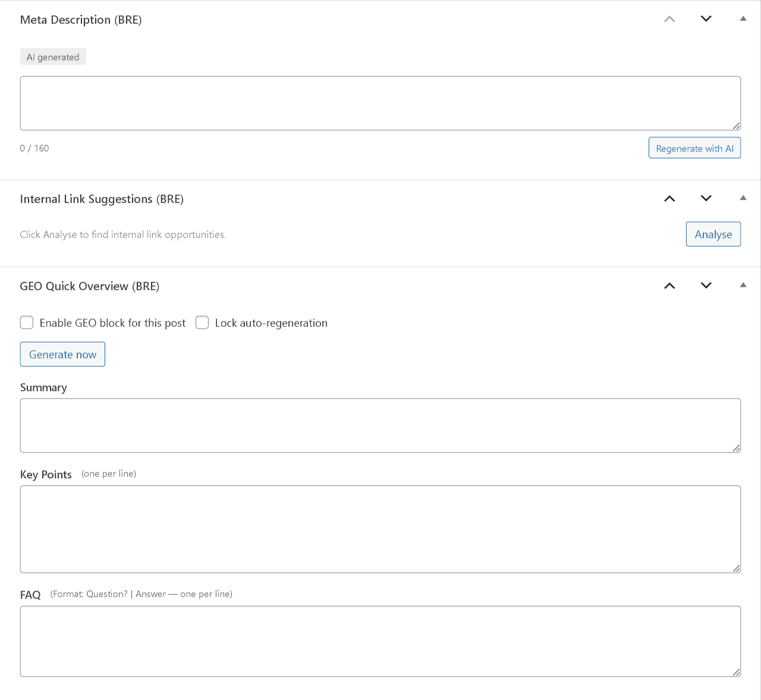761x700 pixels.
Task: Collapse the GEO Quick Overview panel
Action: tap(743, 285)
